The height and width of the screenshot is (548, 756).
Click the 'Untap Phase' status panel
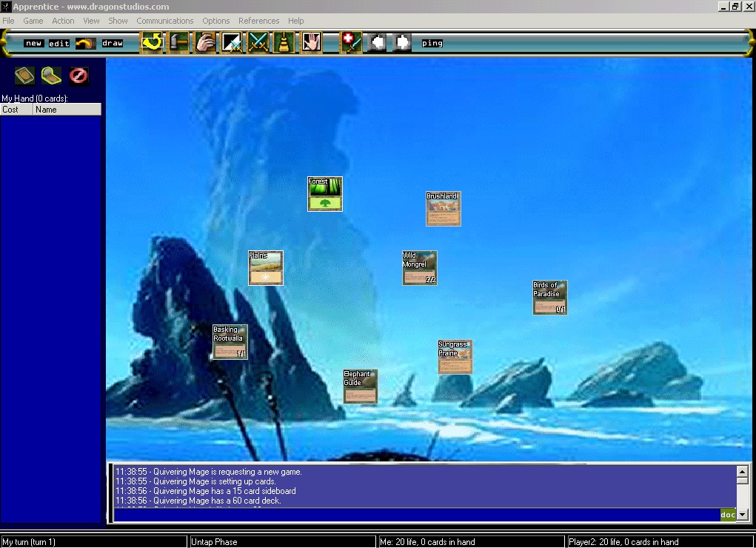tap(283, 542)
